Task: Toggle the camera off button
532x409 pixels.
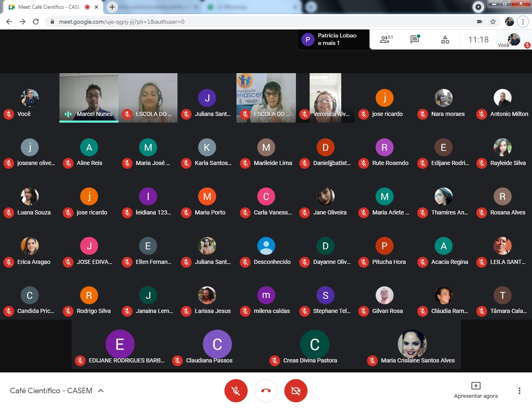Action: [x=296, y=391]
